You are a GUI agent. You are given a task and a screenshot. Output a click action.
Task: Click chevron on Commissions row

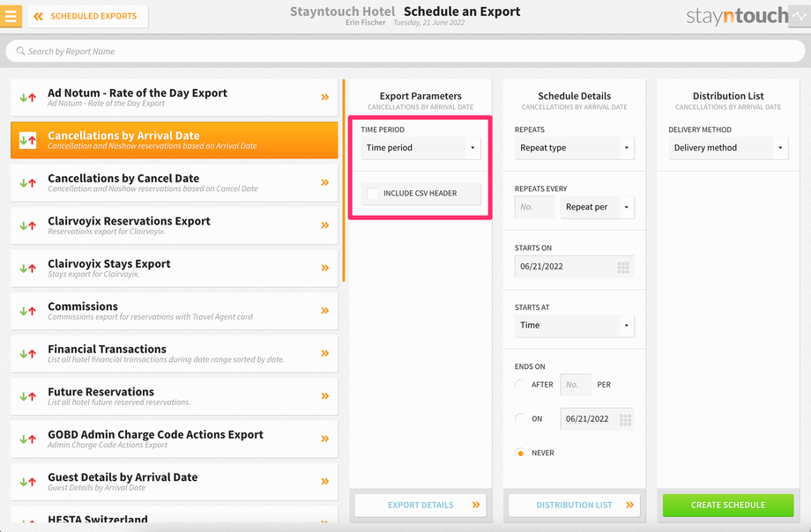point(324,311)
